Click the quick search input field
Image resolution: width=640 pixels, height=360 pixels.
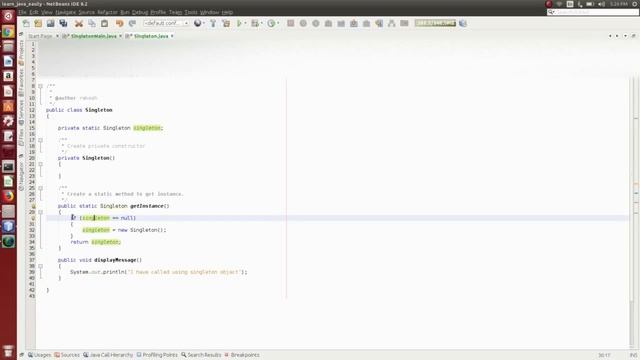coord(593,12)
